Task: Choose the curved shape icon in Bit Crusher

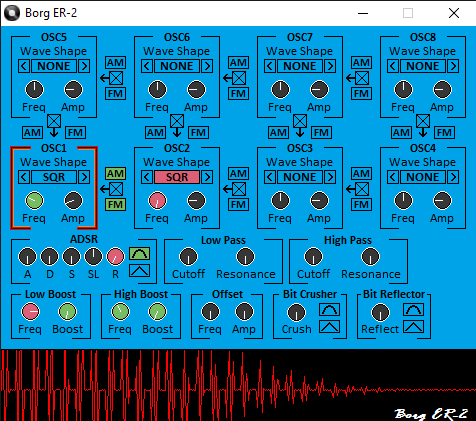Action: (329, 310)
